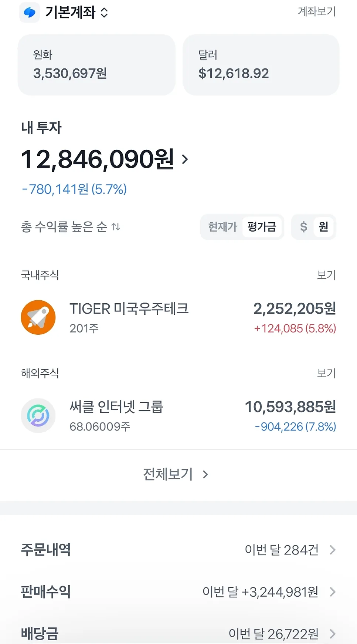
Task: Open 써클 인터넷 그룹 logo icon
Action: [38, 415]
